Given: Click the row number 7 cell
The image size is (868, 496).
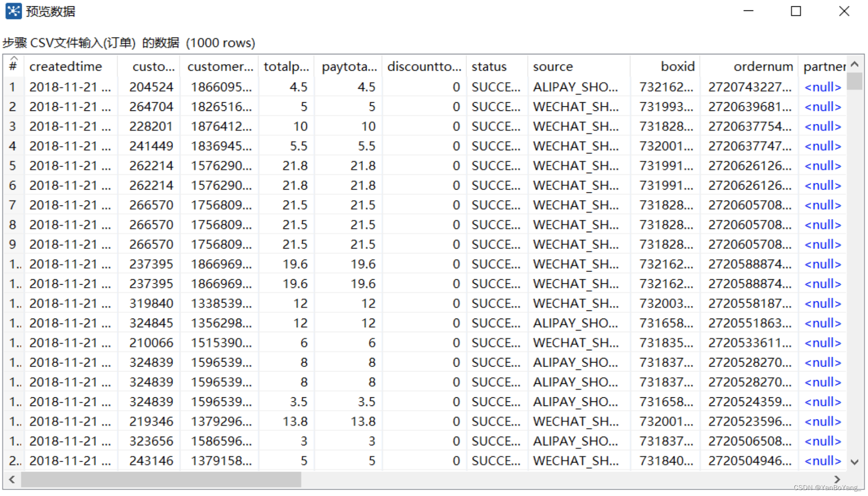Looking at the screenshot, I should tap(13, 205).
